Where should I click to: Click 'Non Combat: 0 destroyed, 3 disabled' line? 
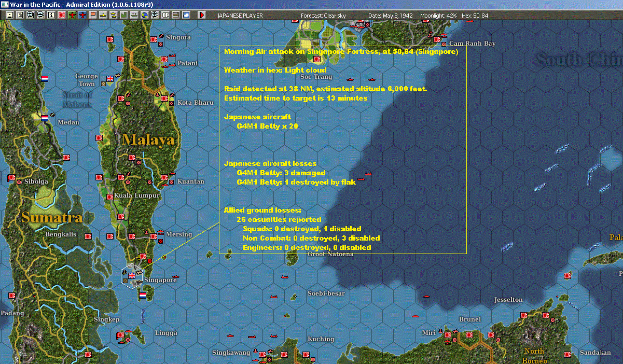click(311, 238)
